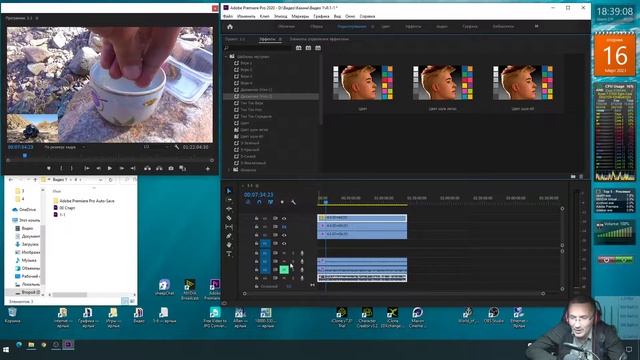Switch to 'Обучение' workspace

[286, 27]
